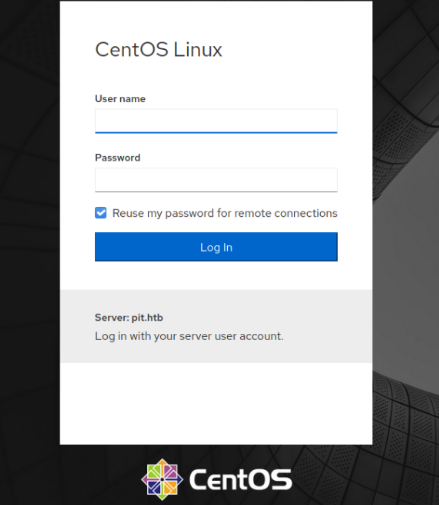Click the CentOS logo icon at the bottom
Screen dimensions: 439x505
click(162, 480)
